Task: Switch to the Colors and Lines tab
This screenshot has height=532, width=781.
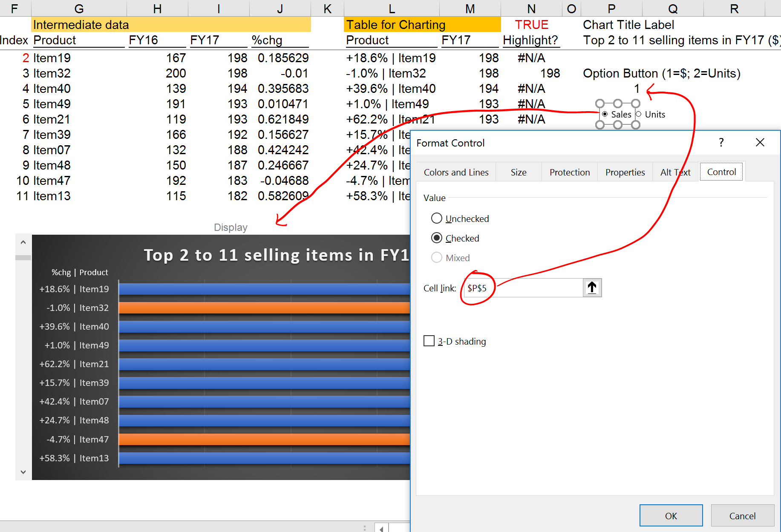Action: [456, 173]
